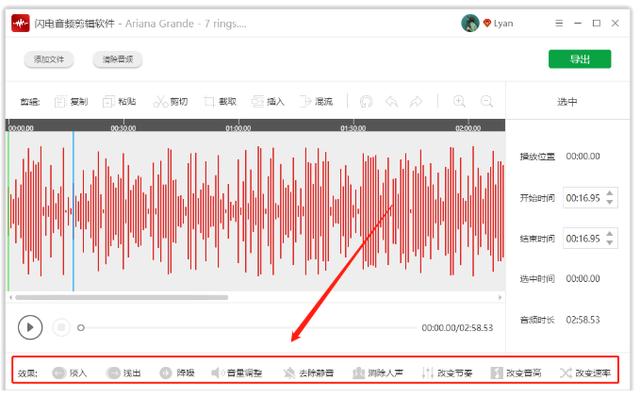Decrease the 结束时间 end time value
The image size is (640, 398).
click(609, 242)
